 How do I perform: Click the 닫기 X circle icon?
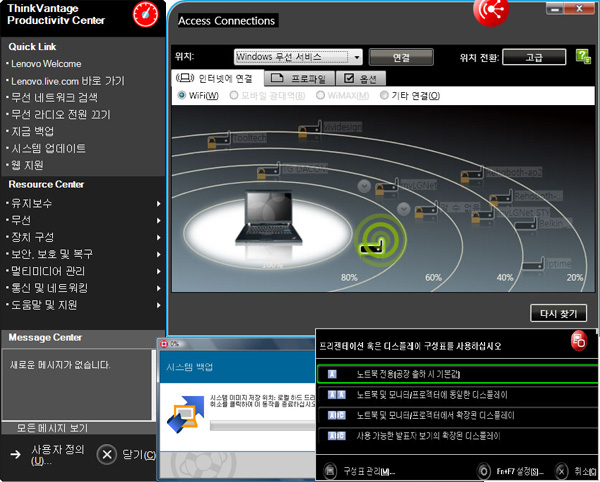click(x=107, y=454)
